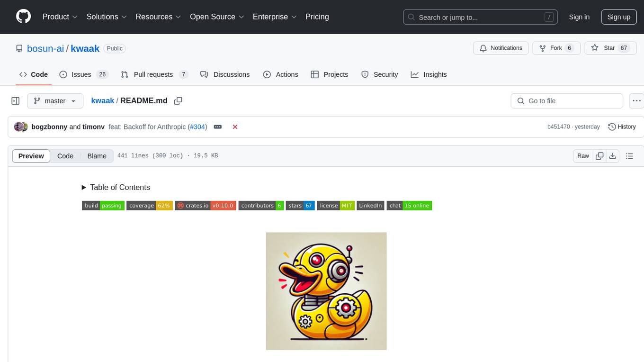Click the license MIT badge

click(x=336, y=206)
